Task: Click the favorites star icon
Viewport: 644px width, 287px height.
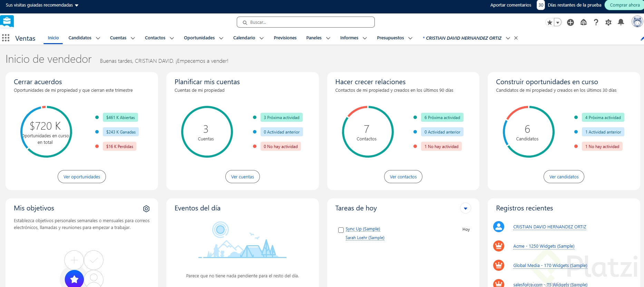Action: pyautogui.click(x=550, y=22)
